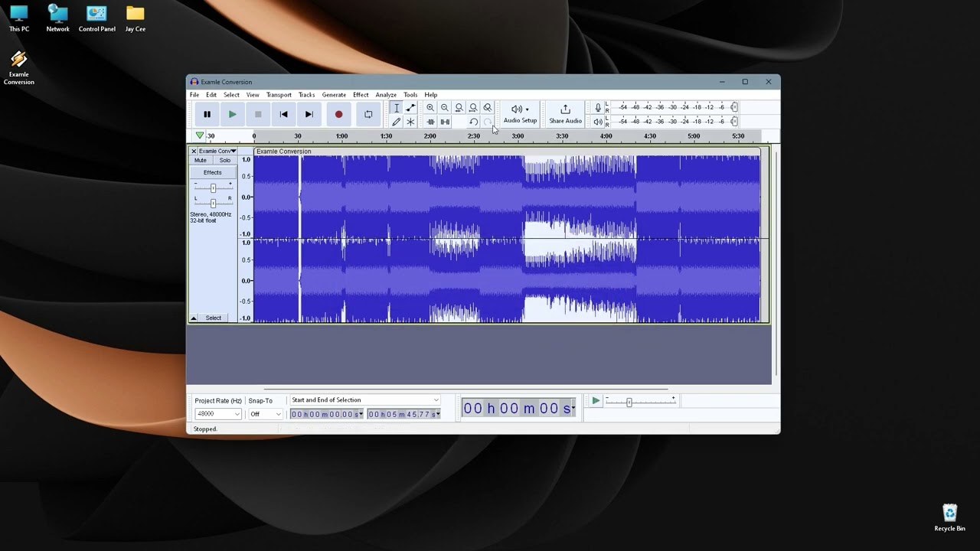Open This PC desktop icon
980x551 pixels.
point(19,18)
